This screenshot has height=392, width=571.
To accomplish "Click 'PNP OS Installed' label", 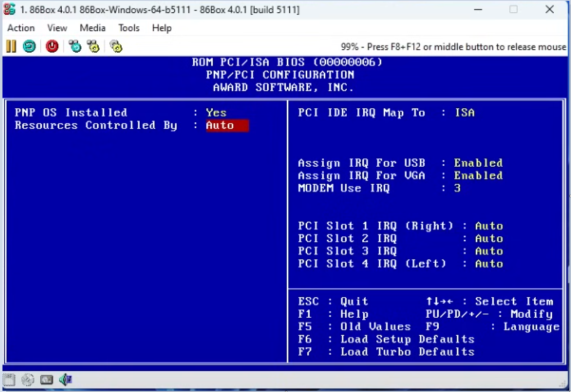I will click(71, 112).
